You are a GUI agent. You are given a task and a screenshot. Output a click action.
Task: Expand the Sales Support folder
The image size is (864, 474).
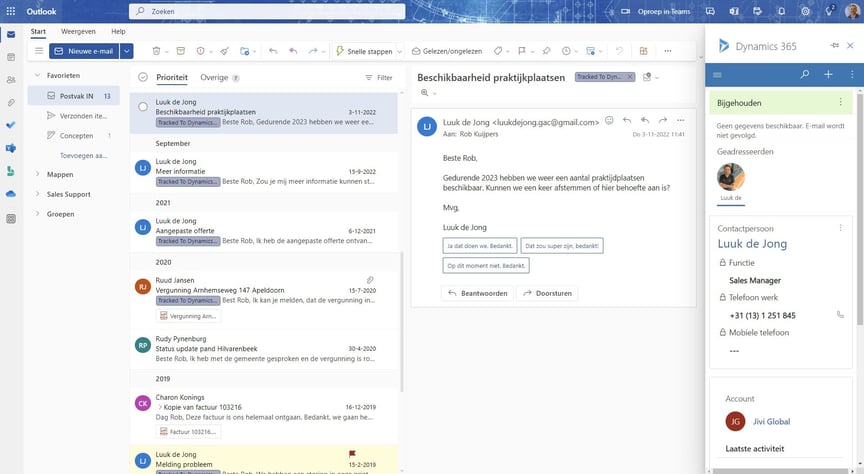(x=37, y=194)
